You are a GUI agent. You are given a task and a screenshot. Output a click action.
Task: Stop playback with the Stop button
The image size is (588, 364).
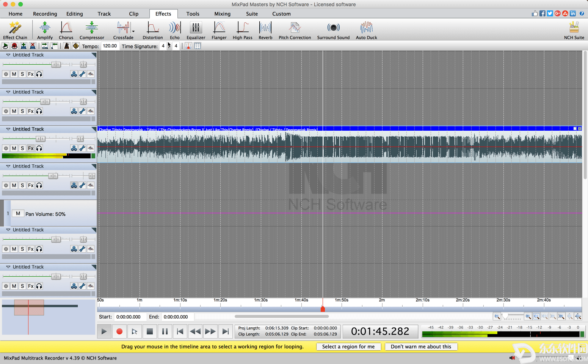tap(149, 331)
